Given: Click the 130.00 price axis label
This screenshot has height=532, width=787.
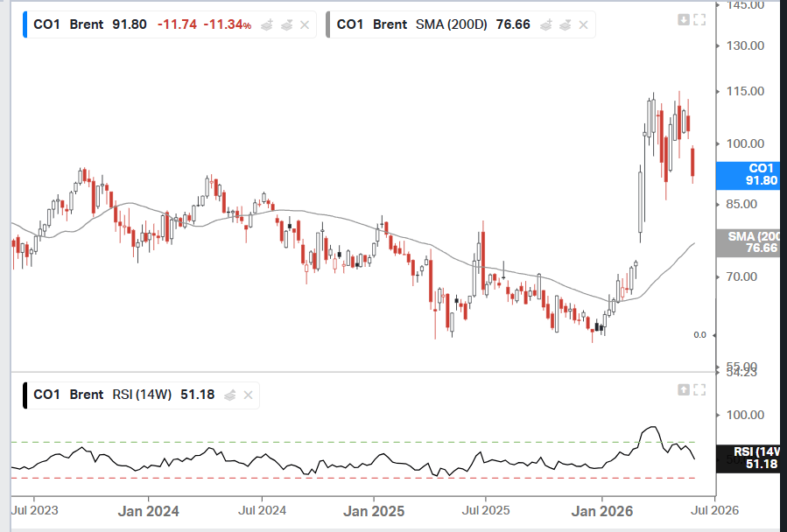Looking at the screenshot, I should (746, 45).
